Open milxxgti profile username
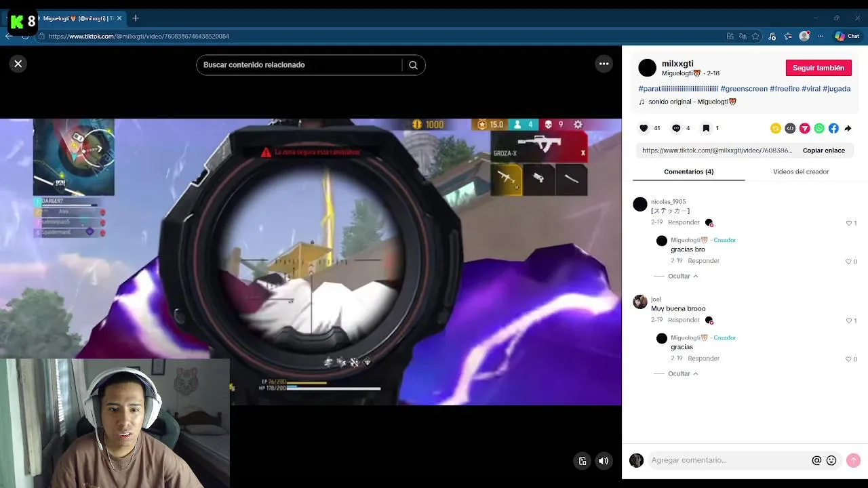868x488 pixels. point(677,64)
